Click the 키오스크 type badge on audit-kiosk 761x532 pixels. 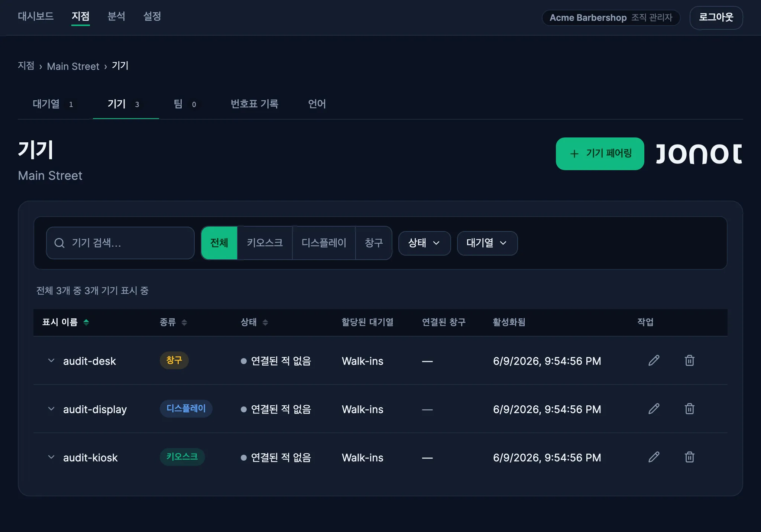(x=182, y=457)
